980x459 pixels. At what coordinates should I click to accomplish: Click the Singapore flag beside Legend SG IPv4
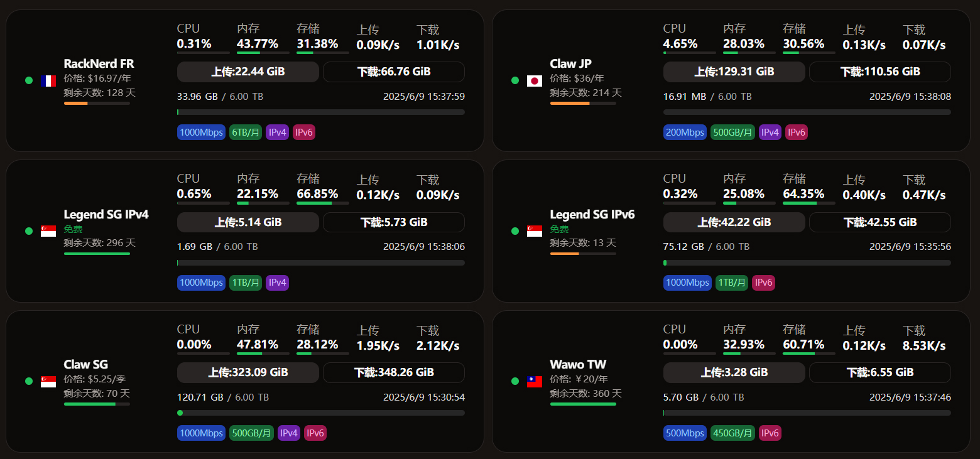pos(48,231)
